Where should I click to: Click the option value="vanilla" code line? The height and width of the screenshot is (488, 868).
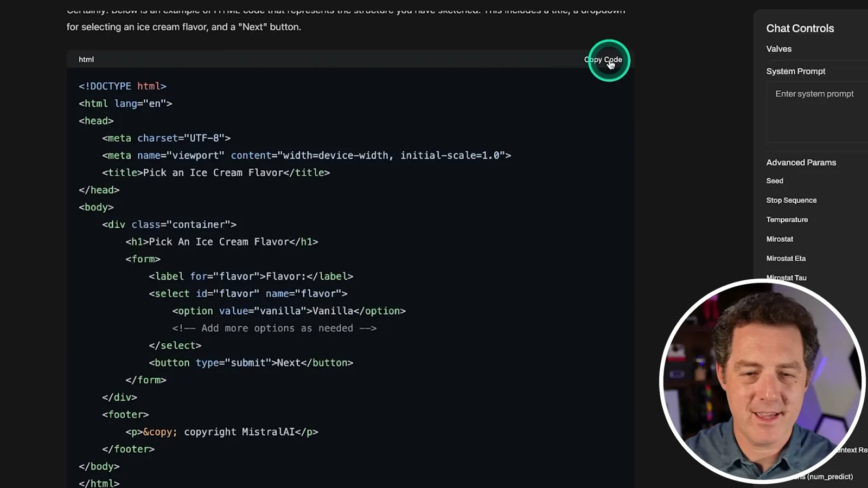coord(289,311)
